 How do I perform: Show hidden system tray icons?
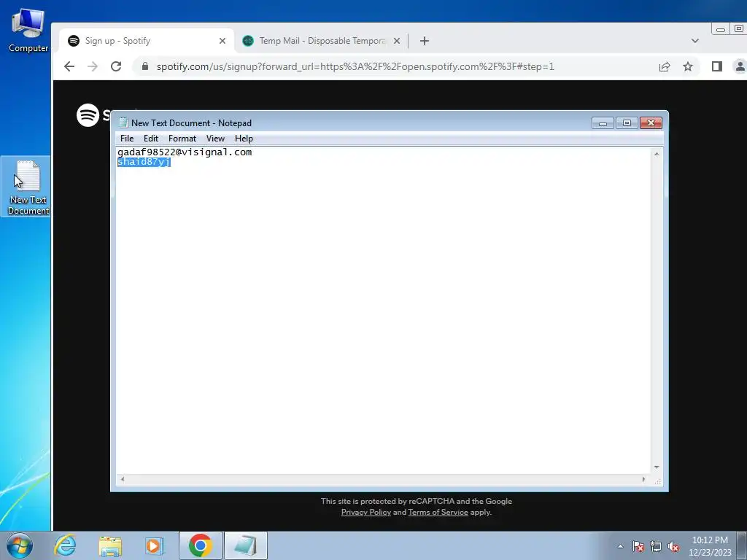coord(620,546)
